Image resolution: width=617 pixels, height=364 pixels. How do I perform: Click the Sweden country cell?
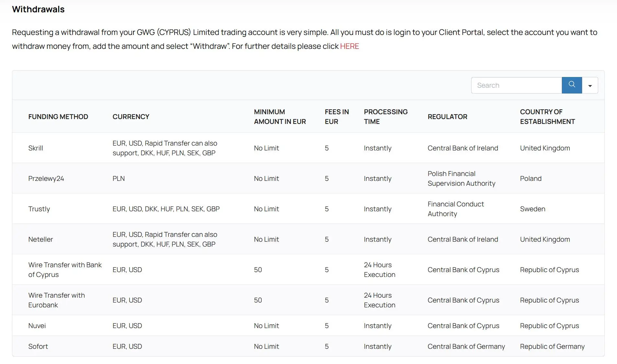coord(532,209)
